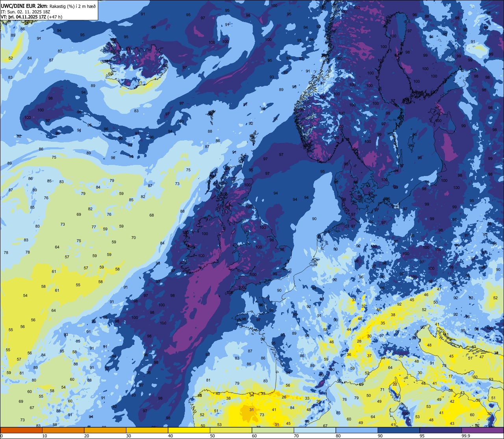Click the legend tick label 50
Screen dimensions: 504x439
tap(212, 436)
